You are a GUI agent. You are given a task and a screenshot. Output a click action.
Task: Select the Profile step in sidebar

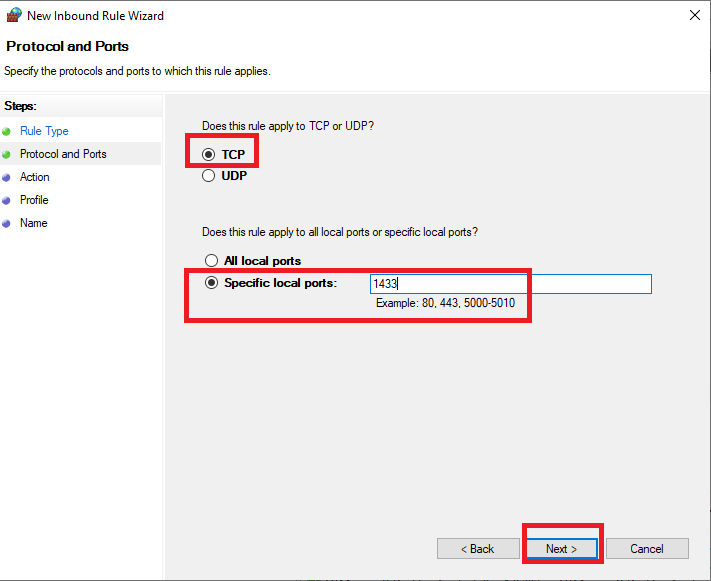(x=34, y=200)
